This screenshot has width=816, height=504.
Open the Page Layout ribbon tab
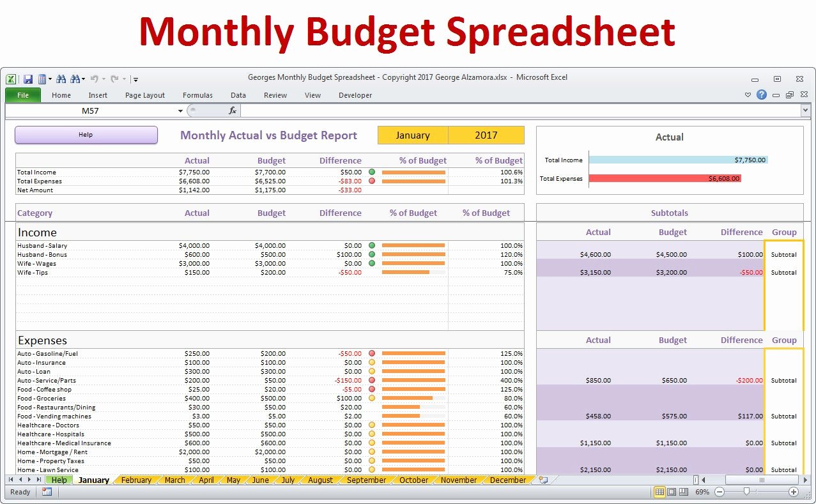(145, 95)
